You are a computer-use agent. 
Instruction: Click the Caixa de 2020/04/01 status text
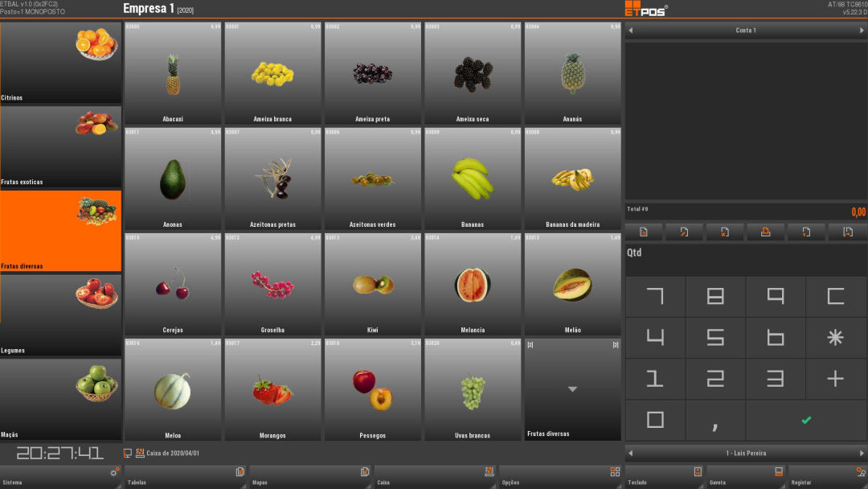(173, 453)
